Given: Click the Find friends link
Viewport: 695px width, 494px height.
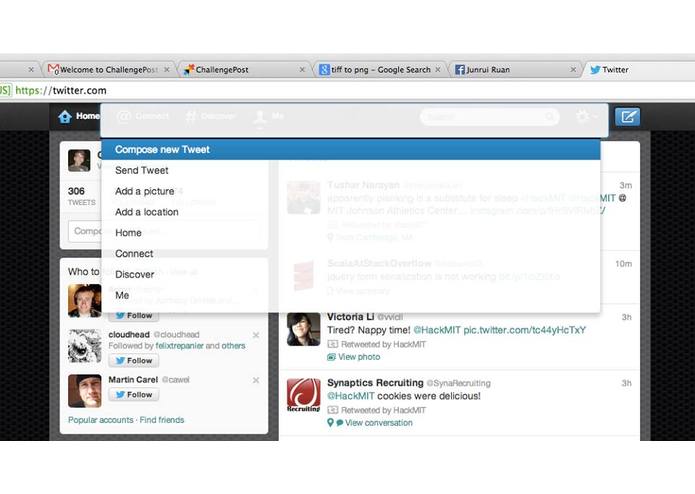Looking at the screenshot, I should 162,420.
